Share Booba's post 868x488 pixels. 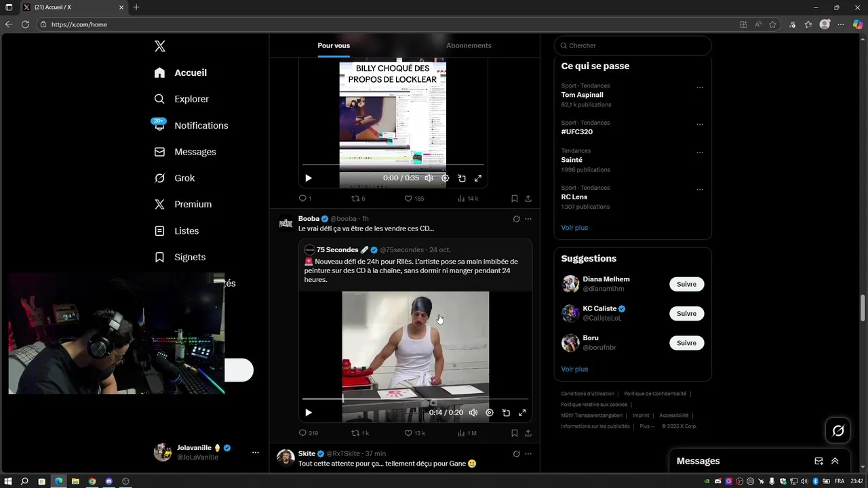click(x=528, y=433)
